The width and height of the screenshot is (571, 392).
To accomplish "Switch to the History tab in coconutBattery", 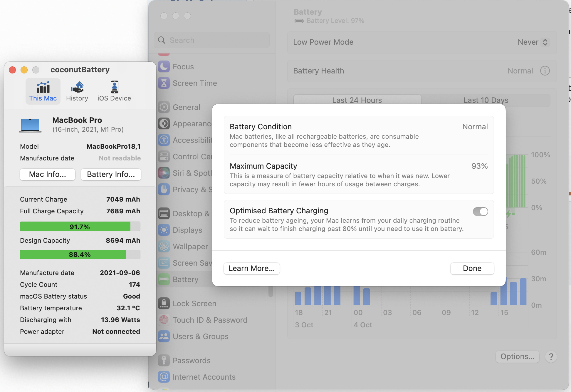I will 77,90.
